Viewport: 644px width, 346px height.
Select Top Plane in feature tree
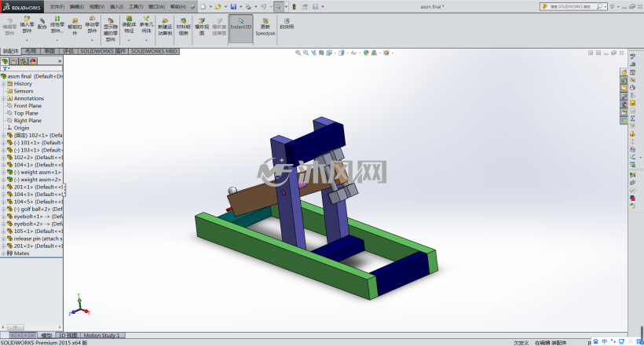tap(26, 113)
